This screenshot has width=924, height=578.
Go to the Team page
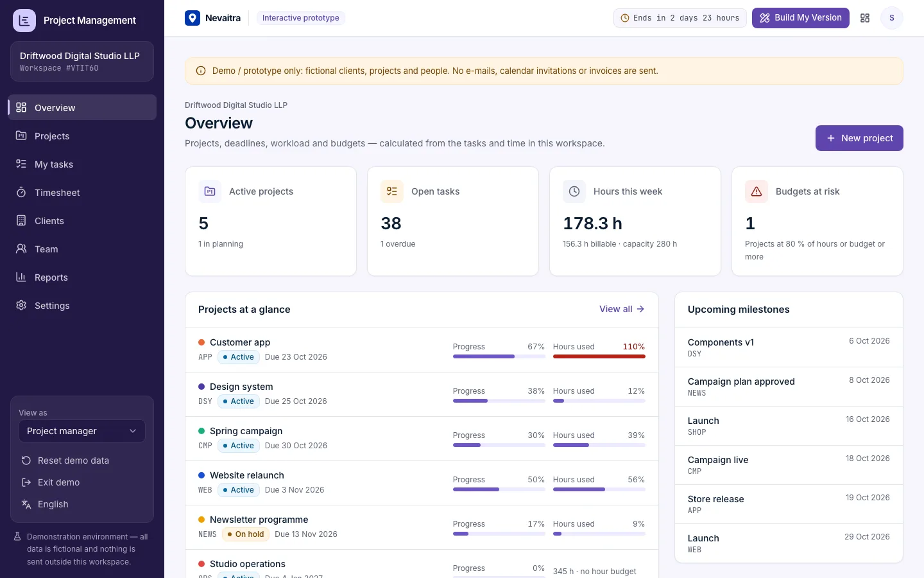coord(82,249)
